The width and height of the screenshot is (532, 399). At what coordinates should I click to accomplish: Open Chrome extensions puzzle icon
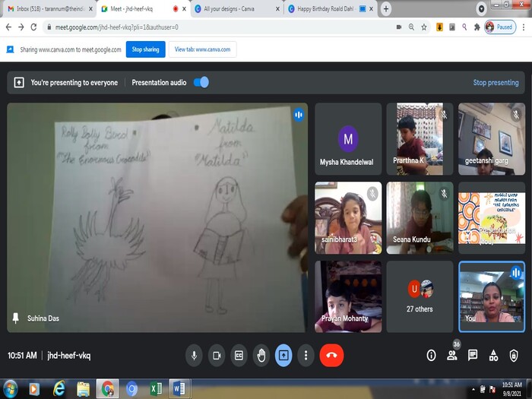[477, 27]
